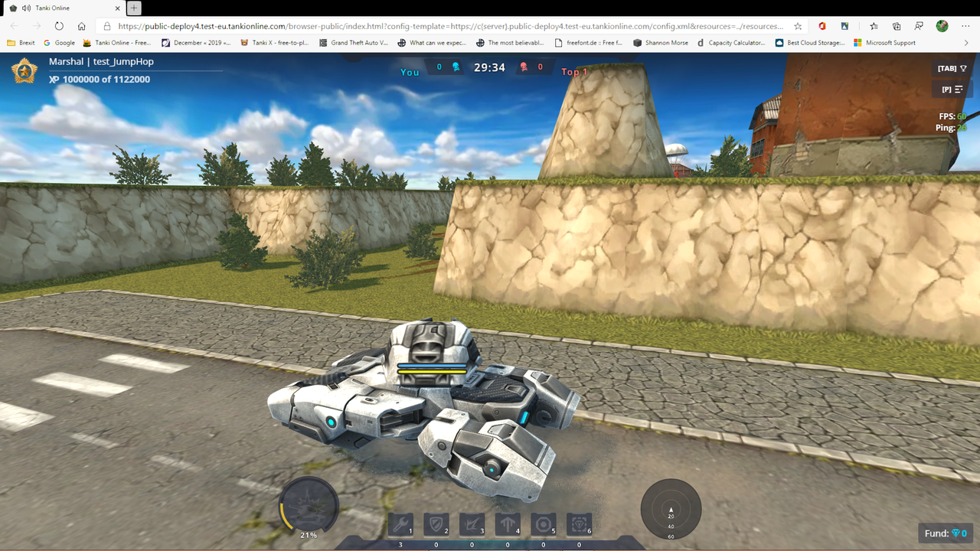This screenshot has height=551, width=980.
Task: Select the Mine supply
Action: 543,525
